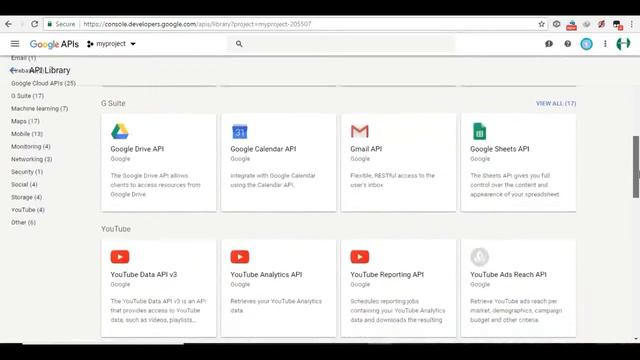This screenshot has width=640, height=360.
Task: Click the blue account avatar
Action: pos(587,44)
